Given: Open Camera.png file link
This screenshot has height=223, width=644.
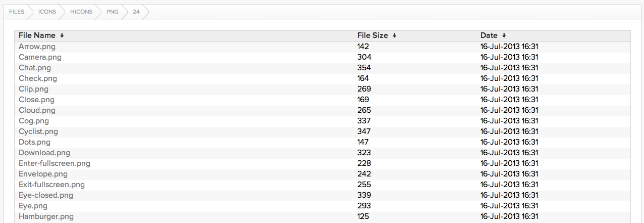Looking at the screenshot, I should tap(40, 57).
